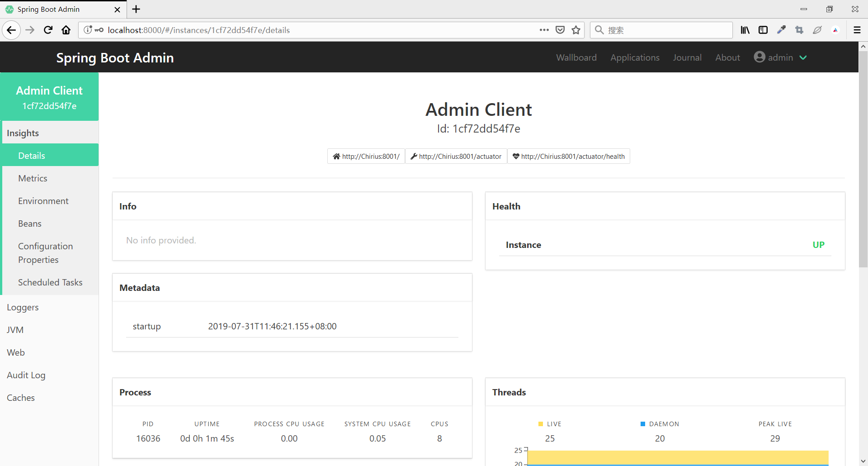Open page actions three-dot menu
The width and height of the screenshot is (868, 466).
coord(544,30)
